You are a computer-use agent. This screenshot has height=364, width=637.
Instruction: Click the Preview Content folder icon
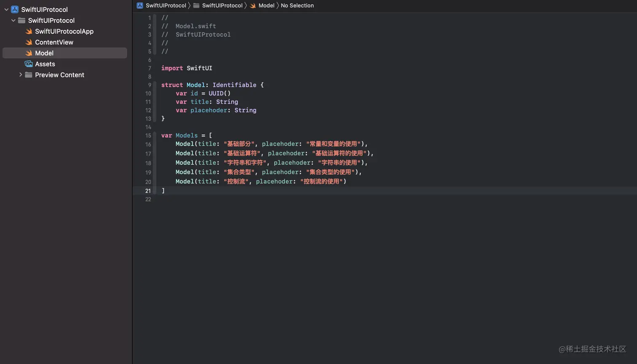[29, 75]
